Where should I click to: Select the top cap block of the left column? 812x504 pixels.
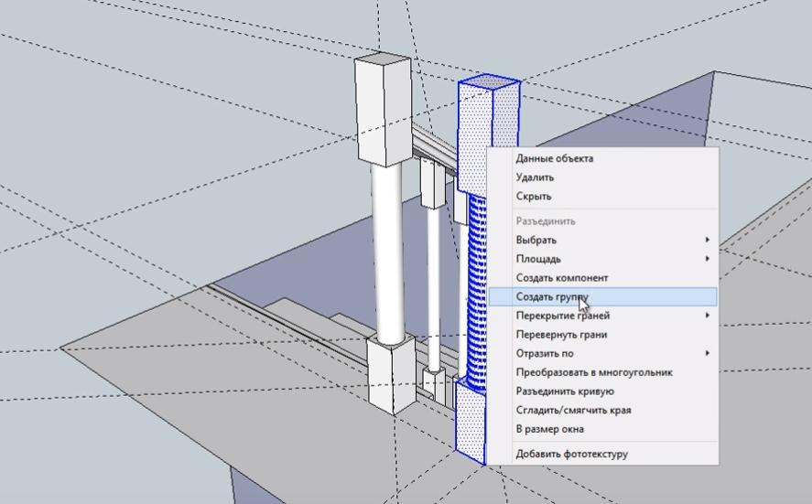point(382,105)
